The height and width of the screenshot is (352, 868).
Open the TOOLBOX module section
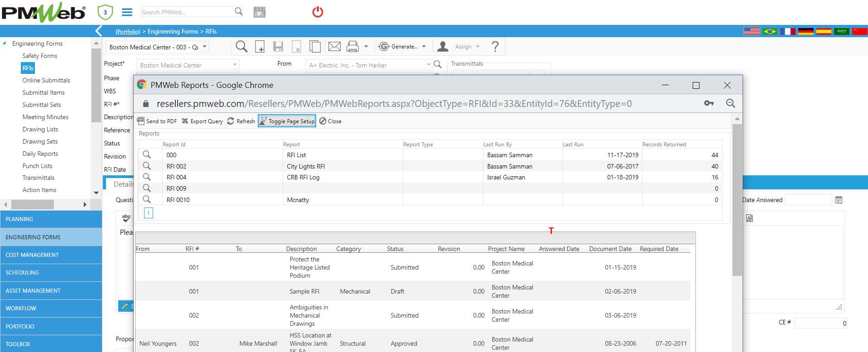pos(51,344)
